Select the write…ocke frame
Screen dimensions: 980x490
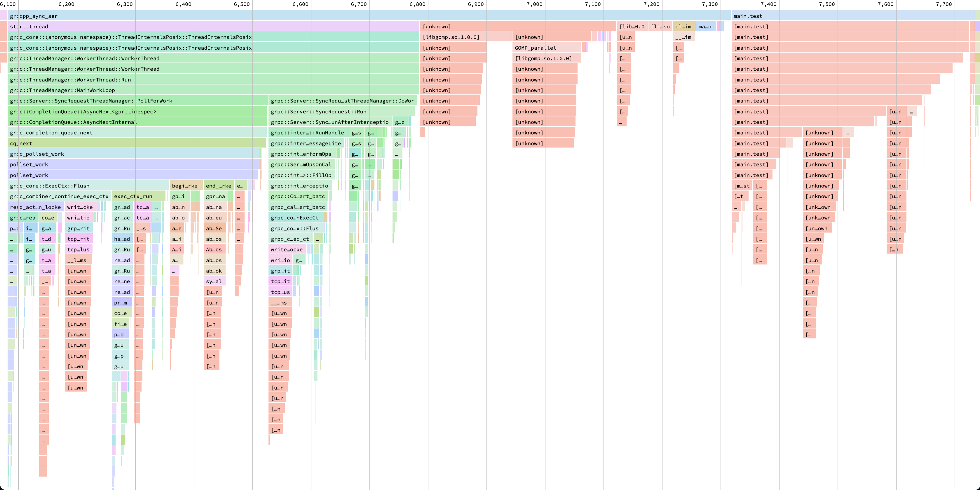(x=287, y=250)
